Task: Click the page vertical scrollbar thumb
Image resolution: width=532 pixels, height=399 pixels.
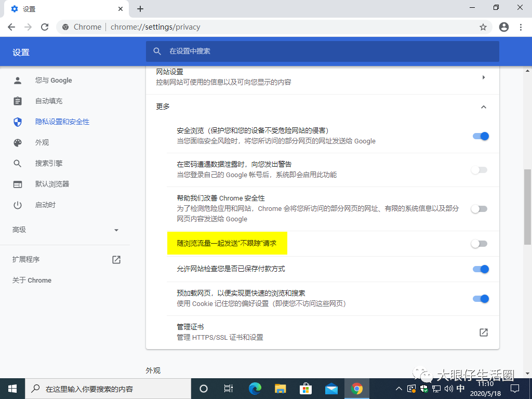Action: coord(528,207)
